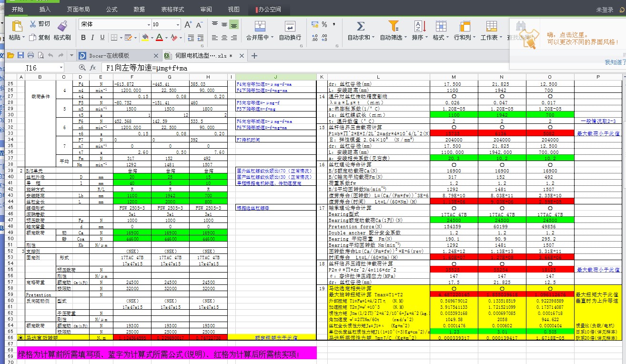Click the increase indent icon
Image resolution: width=626 pixels, height=364 pixels.
click(x=201, y=38)
